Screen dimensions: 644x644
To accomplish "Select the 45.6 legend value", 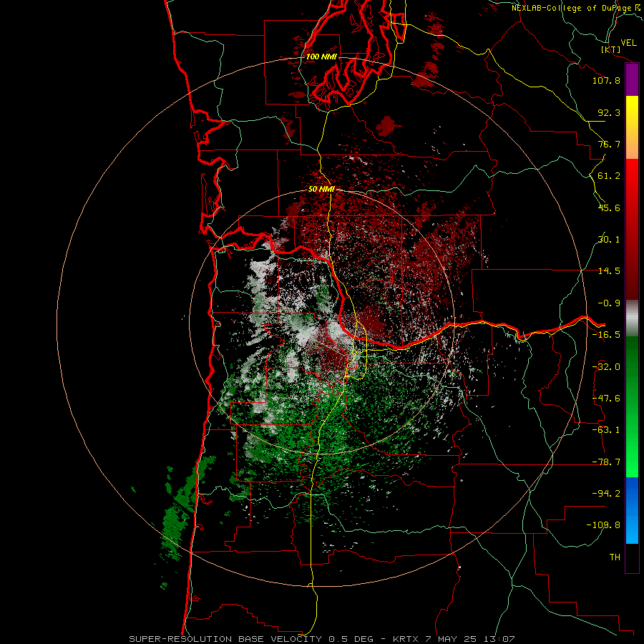I will [x=609, y=208].
